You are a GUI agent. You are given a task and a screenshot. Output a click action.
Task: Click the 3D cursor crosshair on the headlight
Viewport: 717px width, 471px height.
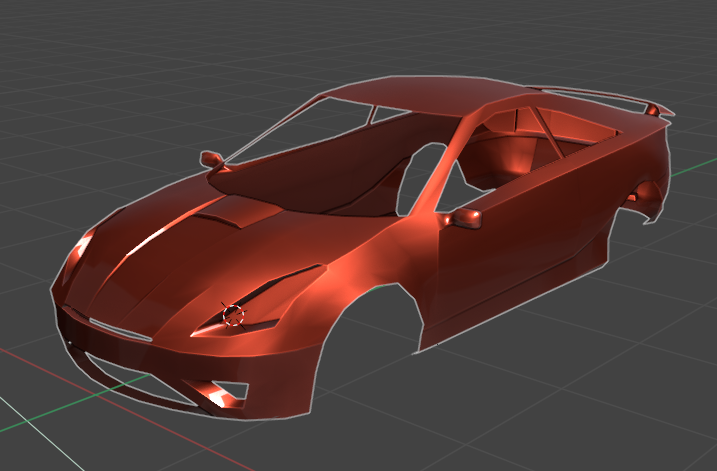point(233,315)
